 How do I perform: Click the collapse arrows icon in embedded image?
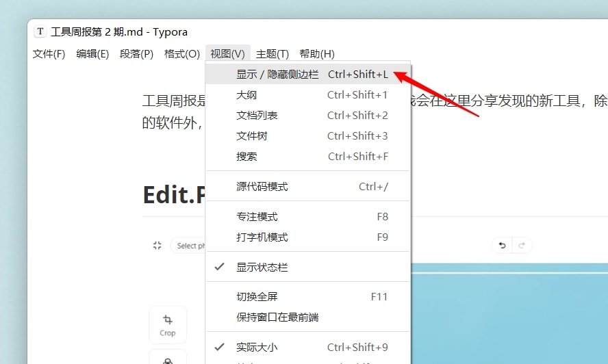click(x=157, y=246)
